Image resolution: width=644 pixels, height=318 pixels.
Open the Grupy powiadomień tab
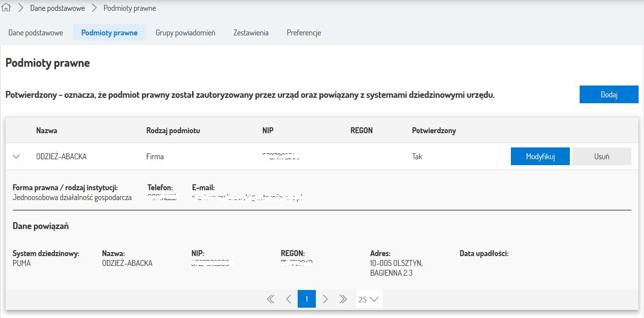click(x=185, y=33)
